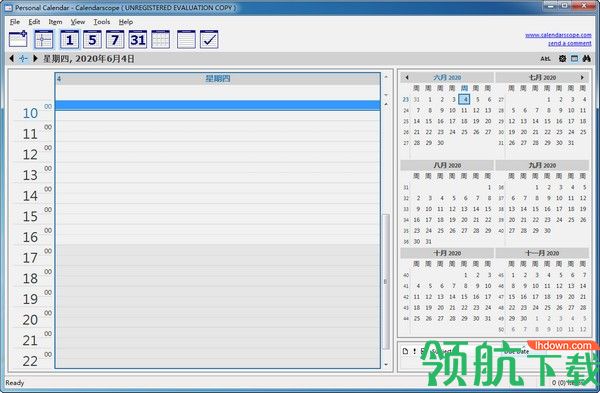Click the settings gear icon in date bar
Image resolution: width=600 pixels, height=393 pixels.
coord(562,59)
